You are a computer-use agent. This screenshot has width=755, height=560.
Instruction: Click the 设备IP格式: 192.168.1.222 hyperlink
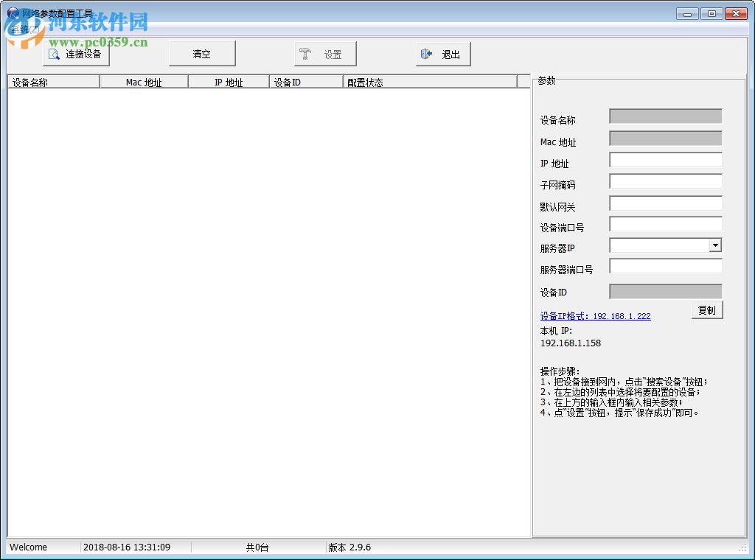click(594, 315)
